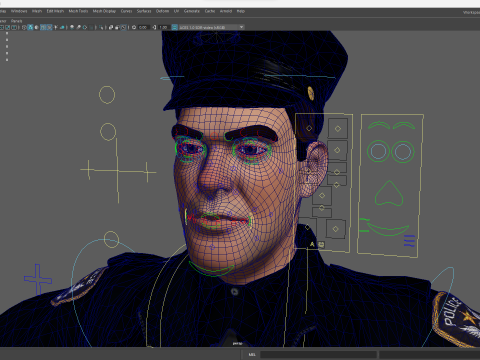The width and height of the screenshot is (480, 360).
Task: Click the motion blur icon
Action: pos(78,27)
